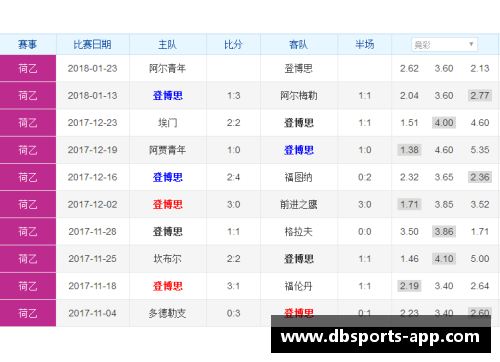Click the date 2017-12-19
The image size is (500, 362).
coord(92,150)
